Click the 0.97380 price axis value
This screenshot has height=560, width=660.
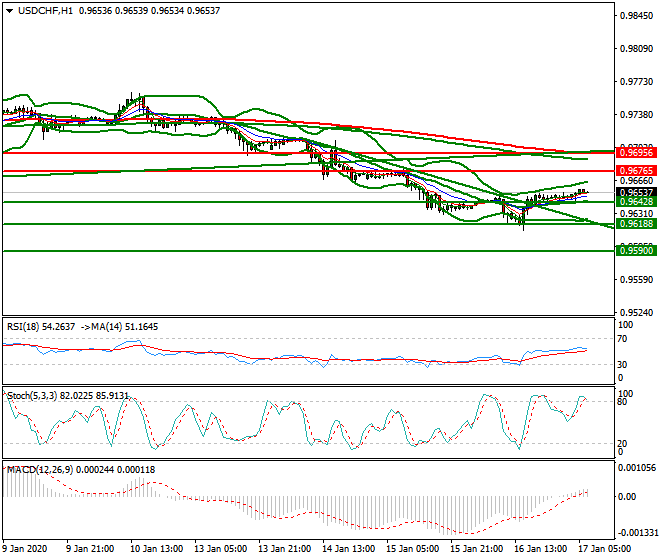[x=636, y=115]
